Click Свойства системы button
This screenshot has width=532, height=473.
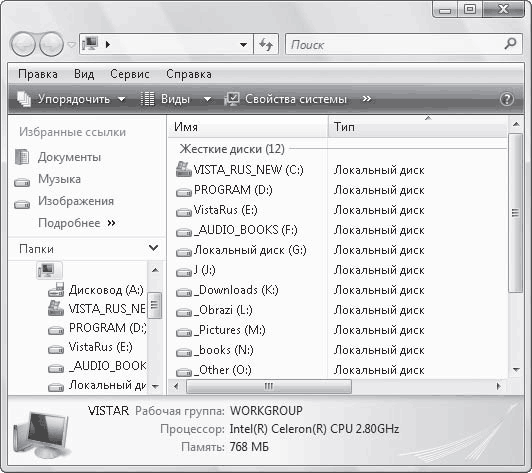(x=286, y=99)
